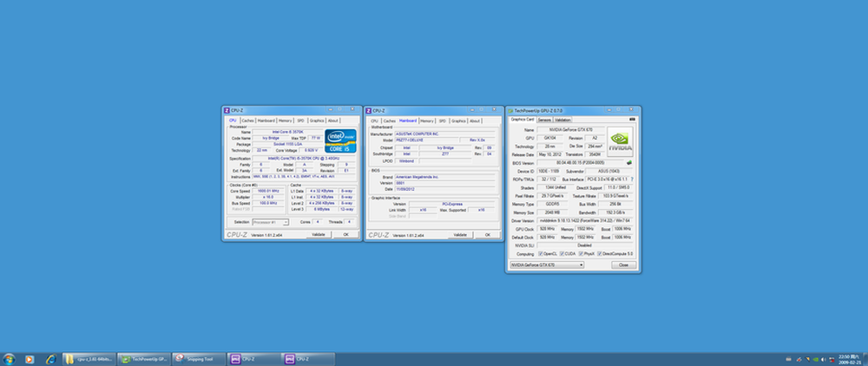Click the Specification field in CPU-Z
Viewport: 868px width, 366px height.
(304, 158)
